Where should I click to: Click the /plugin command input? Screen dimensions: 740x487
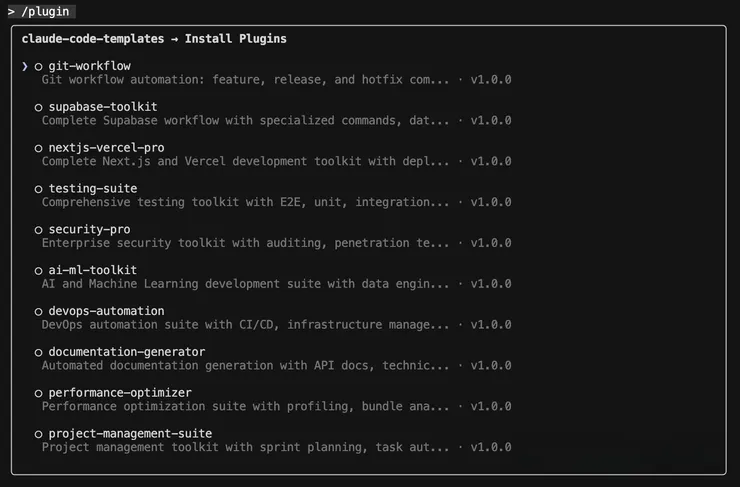click(x=39, y=11)
